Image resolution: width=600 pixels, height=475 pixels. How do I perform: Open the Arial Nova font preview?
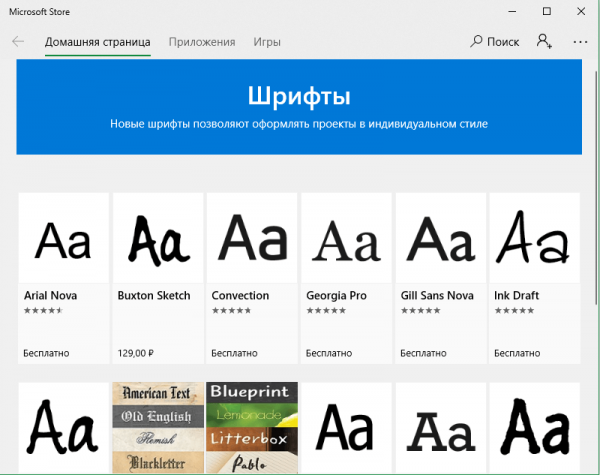(x=64, y=238)
